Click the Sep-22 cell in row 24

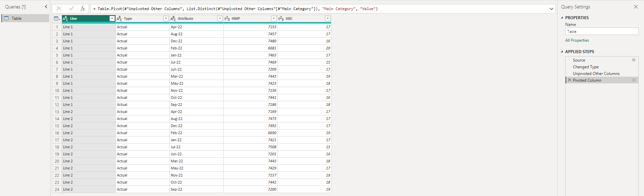[197, 189]
